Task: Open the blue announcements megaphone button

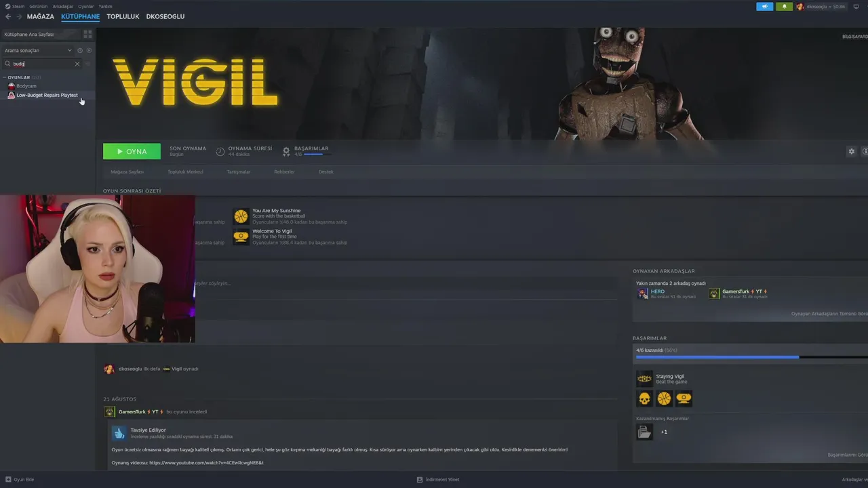Action: [x=764, y=7]
